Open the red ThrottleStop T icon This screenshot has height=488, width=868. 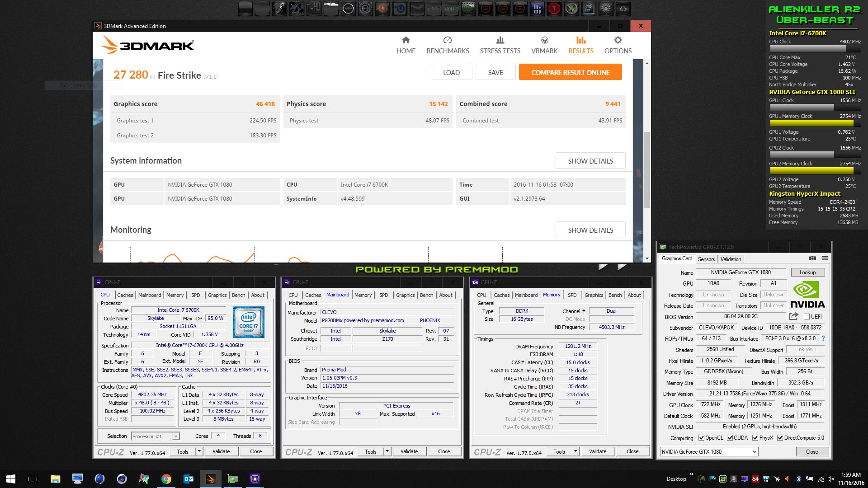[x=554, y=9]
